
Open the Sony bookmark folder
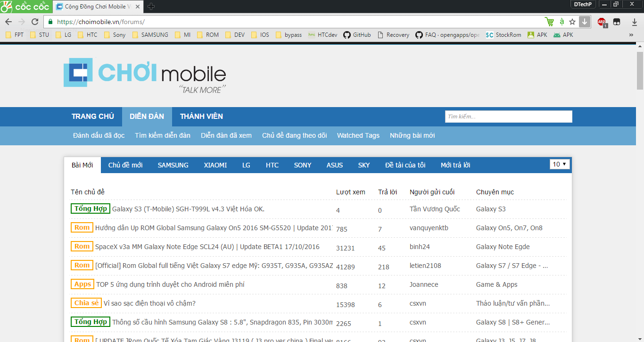coord(115,35)
